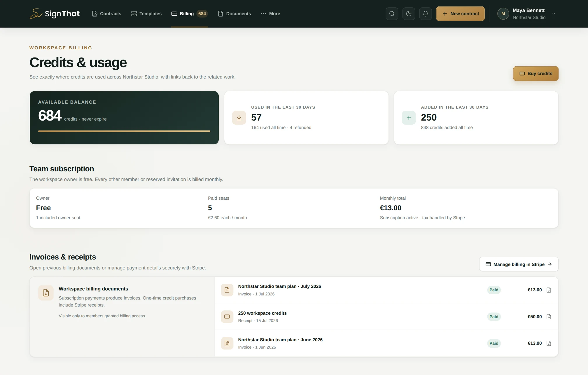The width and height of the screenshot is (588, 376).
Task: Click the 684 available balance figure
Action: click(x=50, y=115)
